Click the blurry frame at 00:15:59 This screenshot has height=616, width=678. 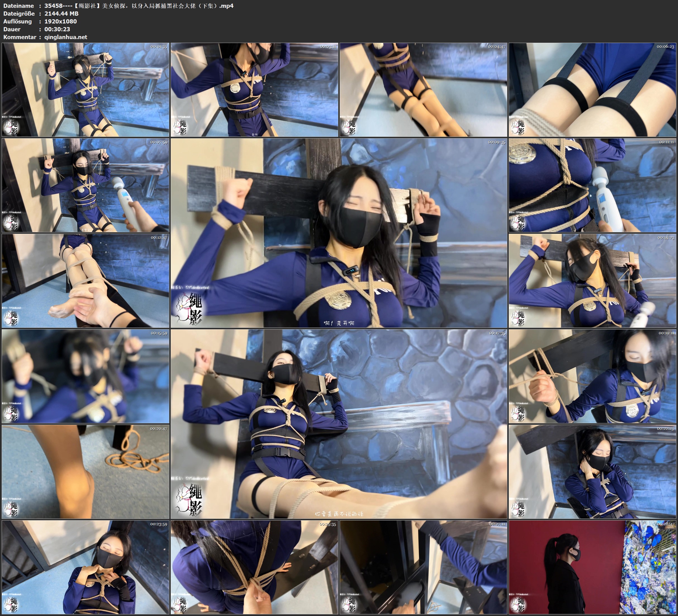85,376
